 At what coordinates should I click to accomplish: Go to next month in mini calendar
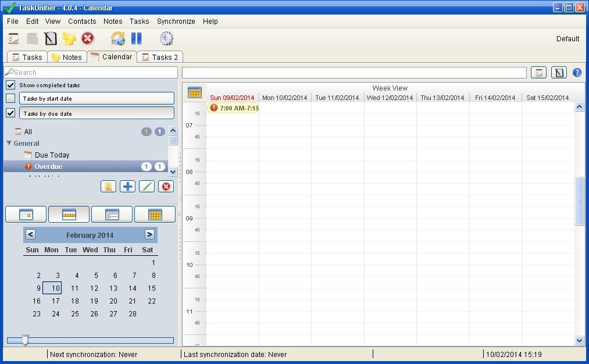tap(149, 235)
